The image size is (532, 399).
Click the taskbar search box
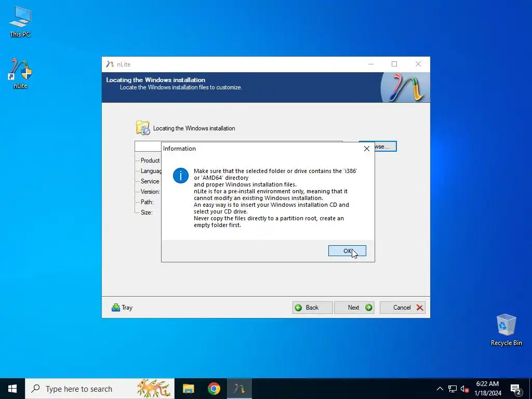pyautogui.click(x=100, y=389)
